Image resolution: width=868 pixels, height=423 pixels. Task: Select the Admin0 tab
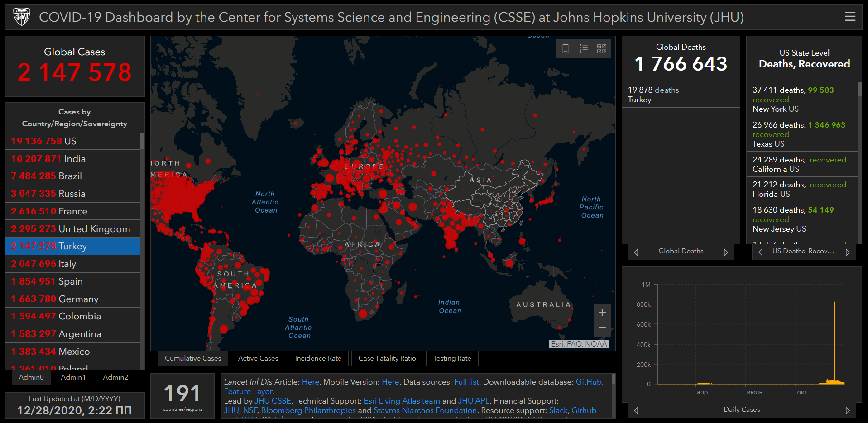(x=31, y=377)
